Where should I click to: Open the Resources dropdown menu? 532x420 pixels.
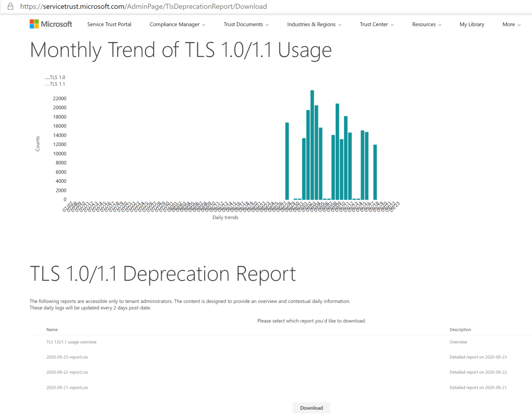427,24
